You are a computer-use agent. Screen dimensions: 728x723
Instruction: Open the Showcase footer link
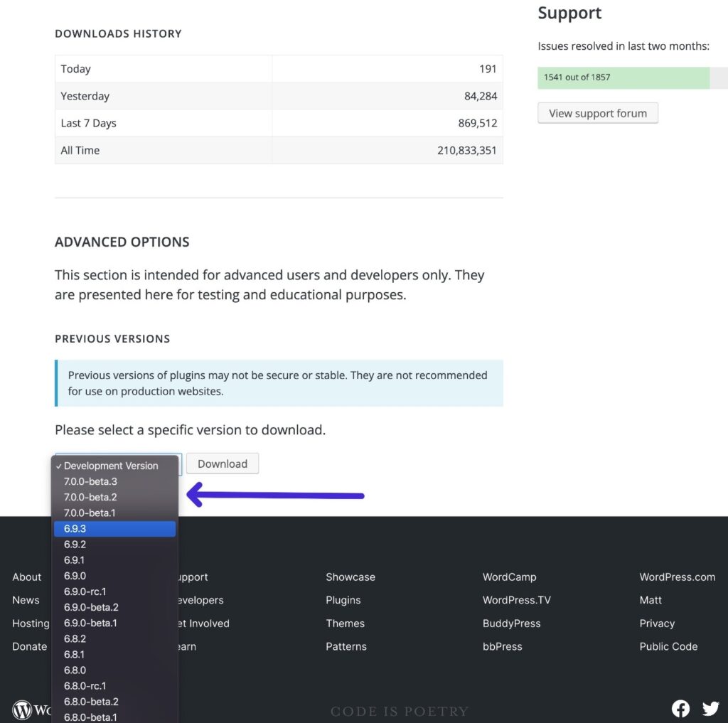[x=350, y=577]
